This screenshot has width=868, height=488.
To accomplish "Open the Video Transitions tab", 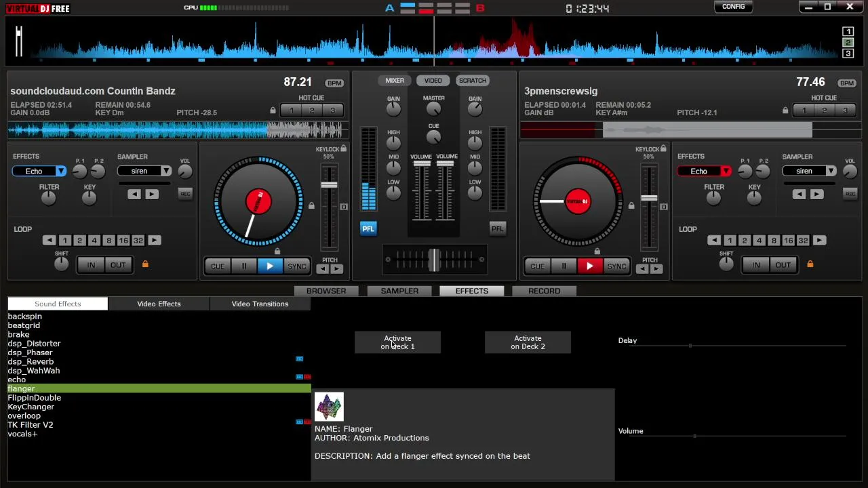I will pyautogui.click(x=260, y=304).
